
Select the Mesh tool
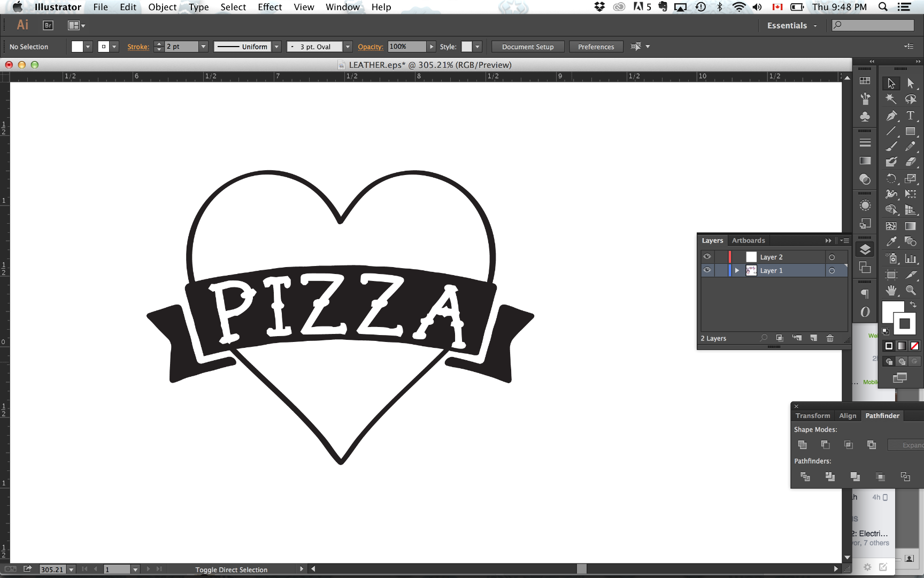pos(891,226)
